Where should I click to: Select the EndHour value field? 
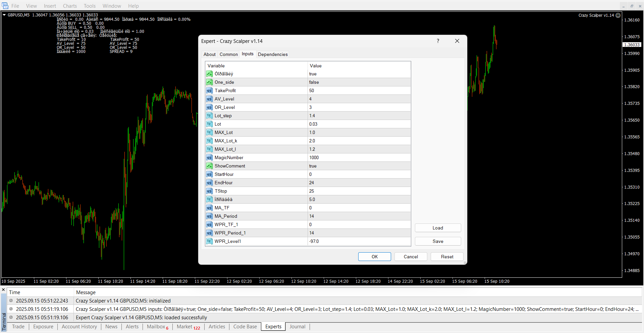[359, 183]
